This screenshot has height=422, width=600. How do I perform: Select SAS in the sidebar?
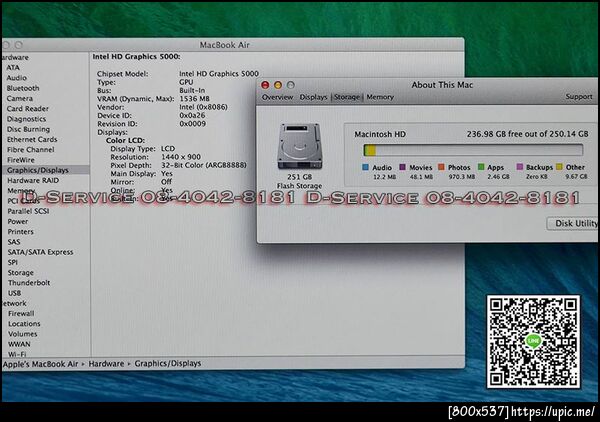pos(14,242)
